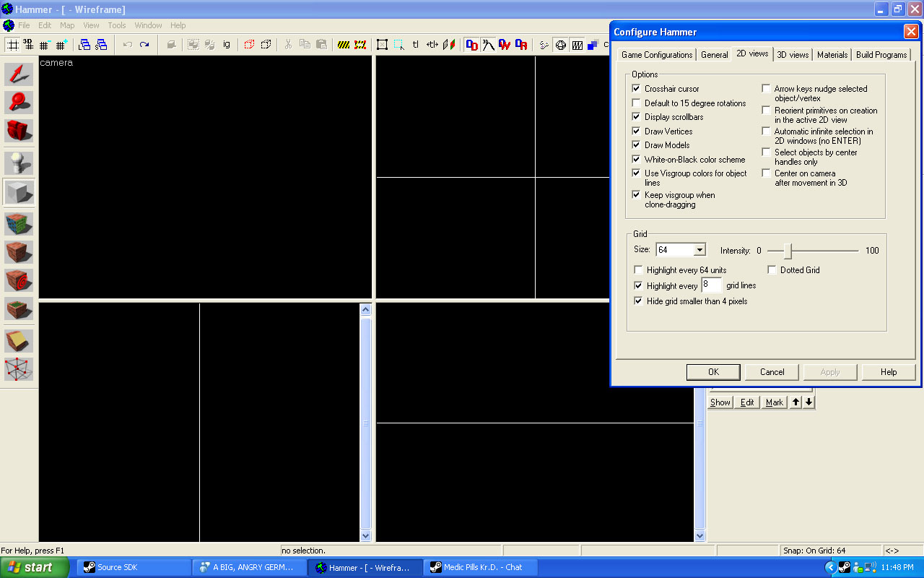The height and width of the screenshot is (578, 924).
Task: Click the OW toolbar icon
Action: [505, 45]
